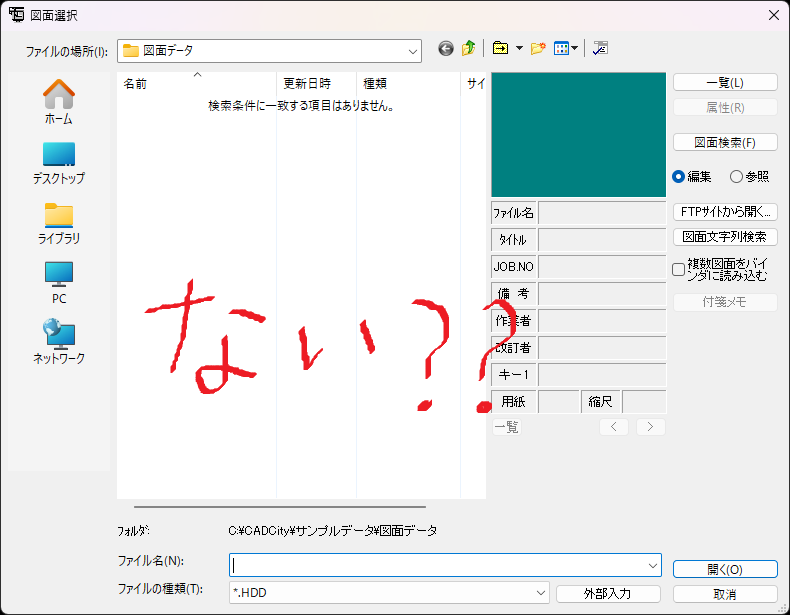Image resolution: width=790 pixels, height=615 pixels.
Task: Sort by 名前 column header
Action: point(135,84)
